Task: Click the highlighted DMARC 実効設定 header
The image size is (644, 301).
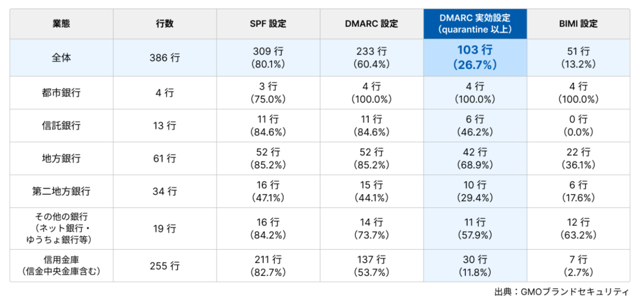Action: coord(475,24)
